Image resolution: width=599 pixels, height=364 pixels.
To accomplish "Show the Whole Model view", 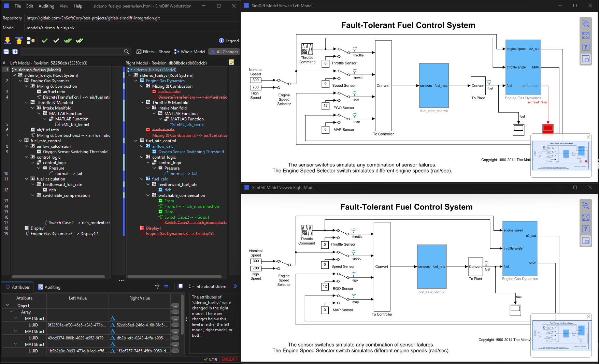I will click(x=190, y=52).
